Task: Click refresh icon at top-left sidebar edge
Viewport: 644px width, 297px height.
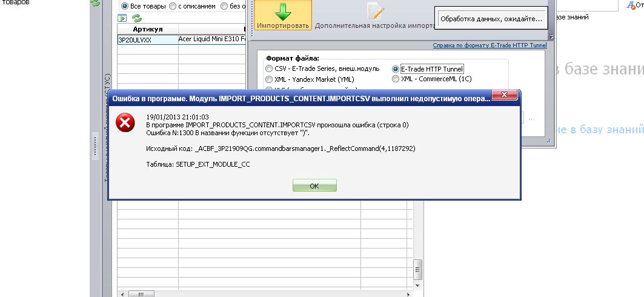Action: click(95, 3)
